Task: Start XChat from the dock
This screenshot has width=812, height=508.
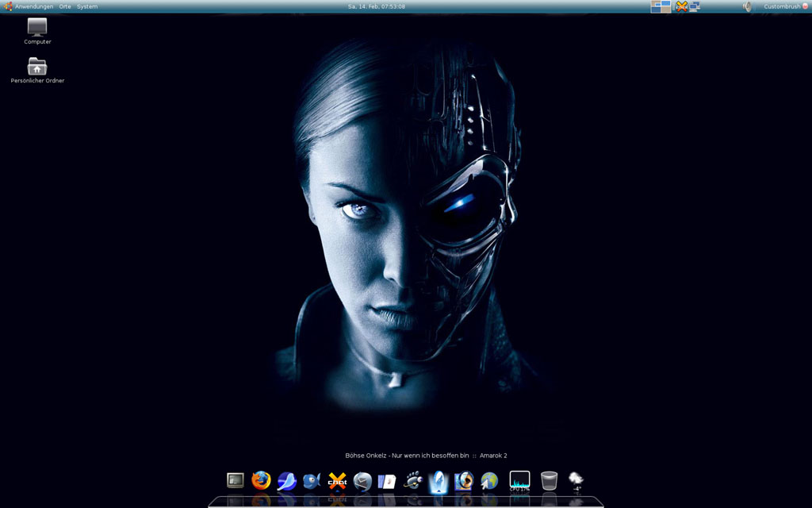Action: pyautogui.click(x=337, y=481)
